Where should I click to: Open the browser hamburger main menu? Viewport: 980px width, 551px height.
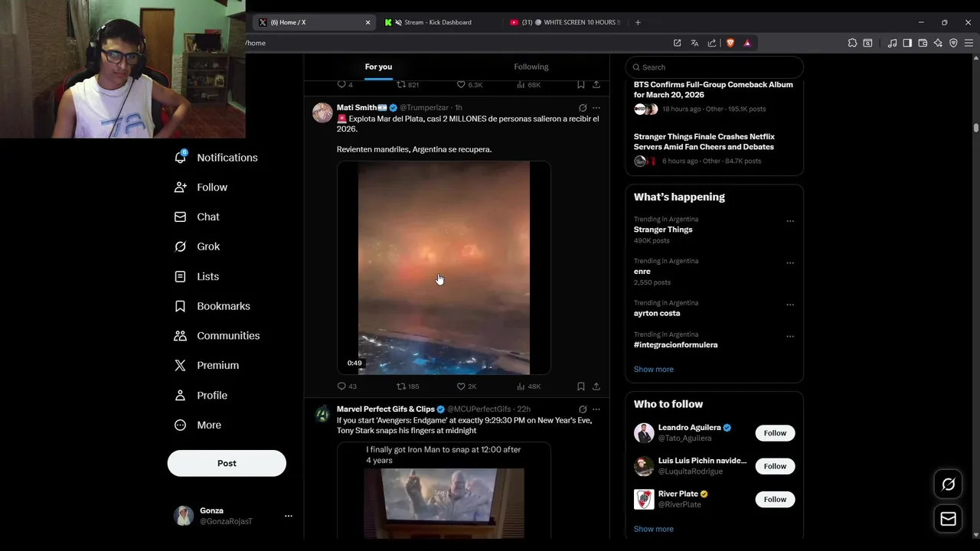[x=969, y=43]
